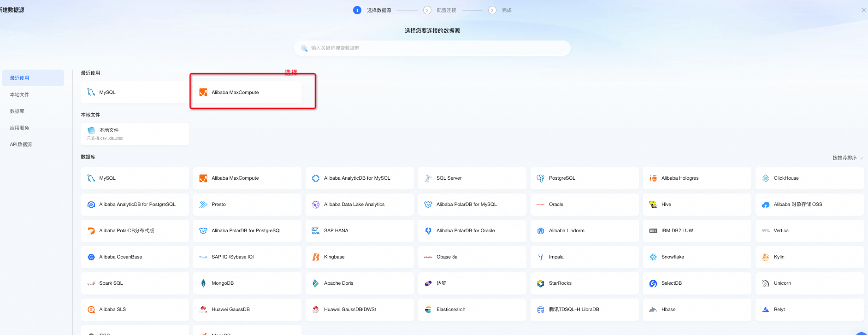Click the IBM DB2 LUW icon
The height and width of the screenshot is (335, 868).
coord(653,231)
